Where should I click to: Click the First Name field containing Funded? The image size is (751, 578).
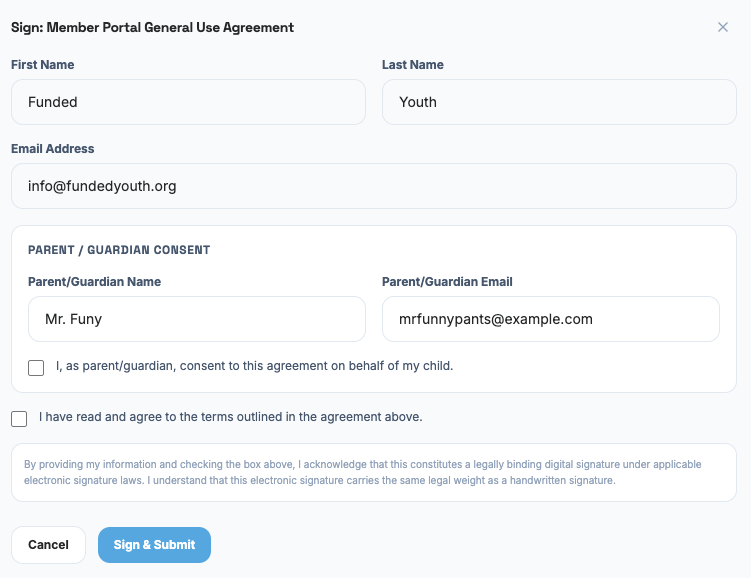point(188,102)
